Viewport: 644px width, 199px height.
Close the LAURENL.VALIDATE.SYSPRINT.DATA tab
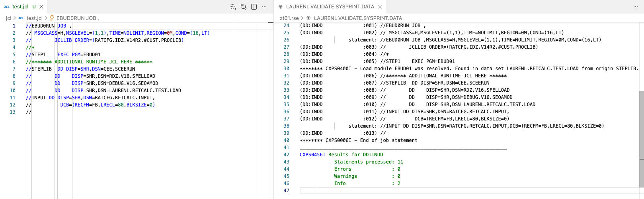(x=380, y=7)
